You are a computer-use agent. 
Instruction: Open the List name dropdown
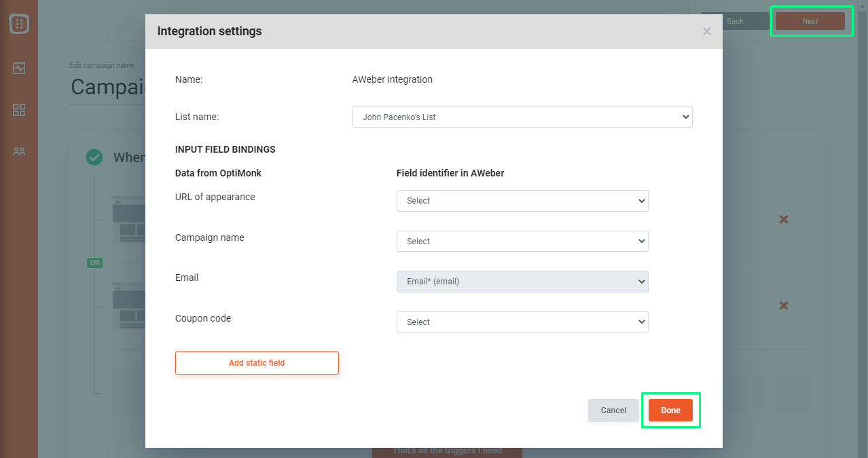click(x=522, y=117)
